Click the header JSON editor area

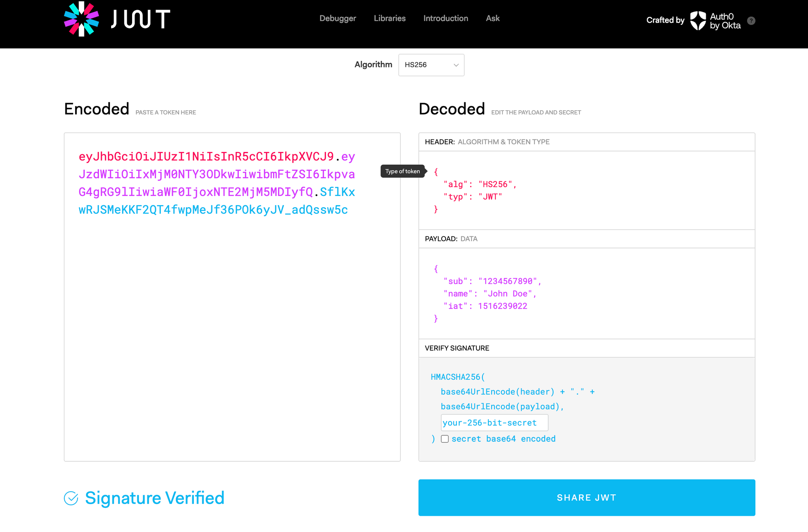point(587,190)
